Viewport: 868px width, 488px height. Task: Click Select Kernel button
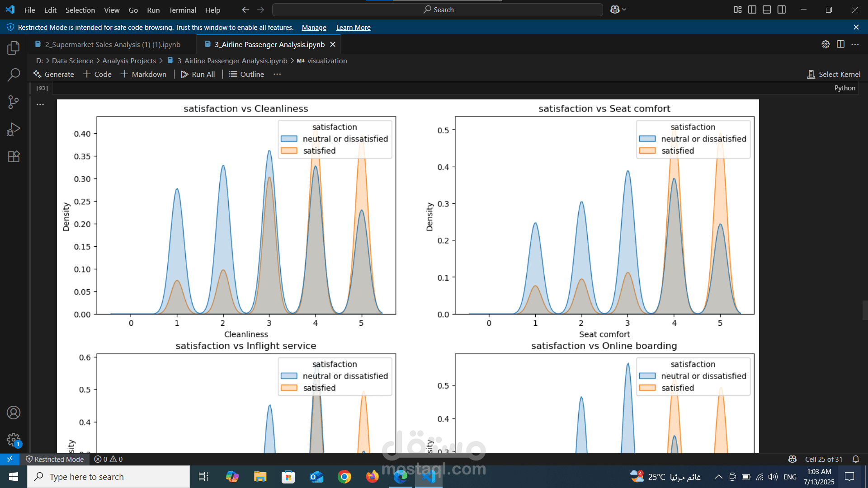click(834, 74)
